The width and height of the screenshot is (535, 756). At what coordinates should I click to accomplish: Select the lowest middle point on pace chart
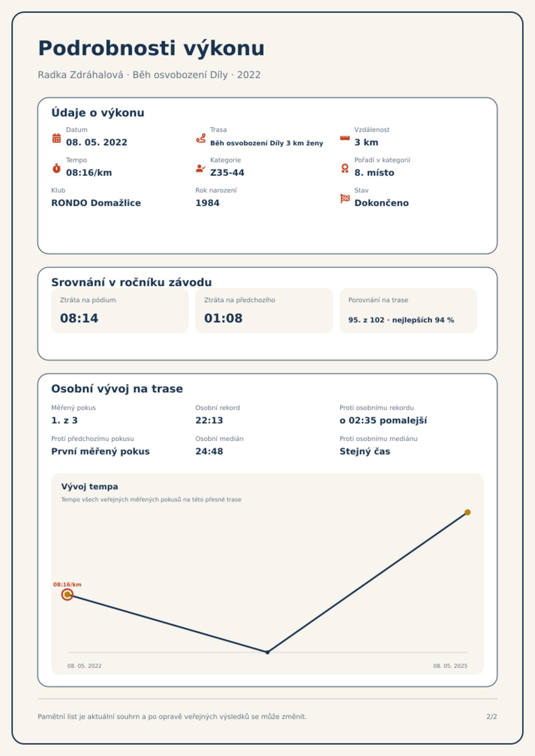point(267,652)
